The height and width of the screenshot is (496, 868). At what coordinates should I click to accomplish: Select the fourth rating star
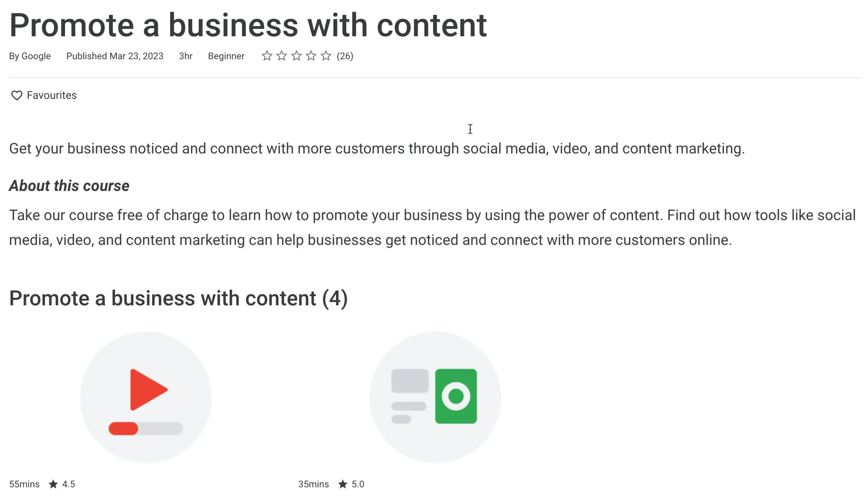click(311, 56)
